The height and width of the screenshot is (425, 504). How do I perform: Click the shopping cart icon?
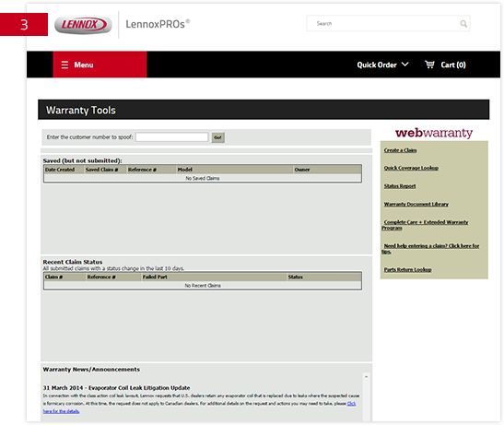click(x=429, y=65)
